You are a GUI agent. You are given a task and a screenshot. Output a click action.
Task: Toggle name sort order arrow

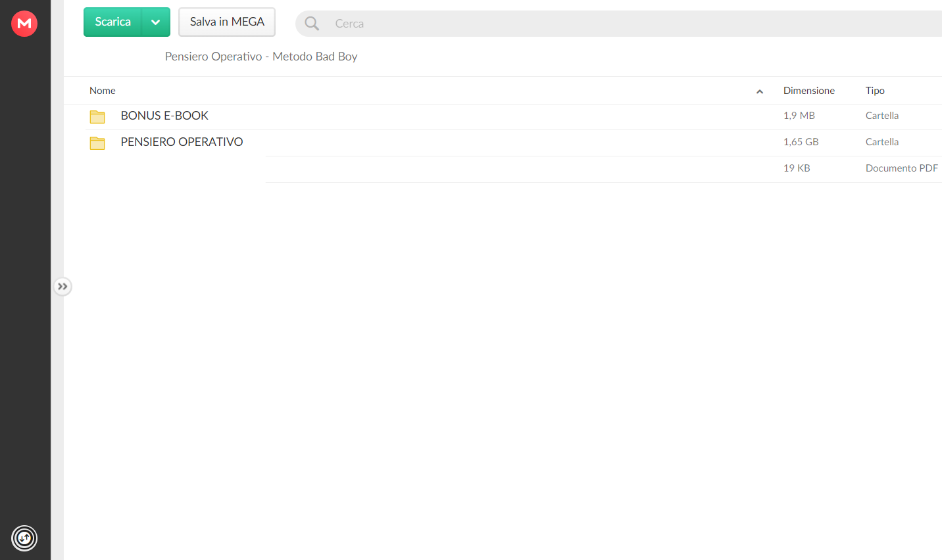click(760, 91)
